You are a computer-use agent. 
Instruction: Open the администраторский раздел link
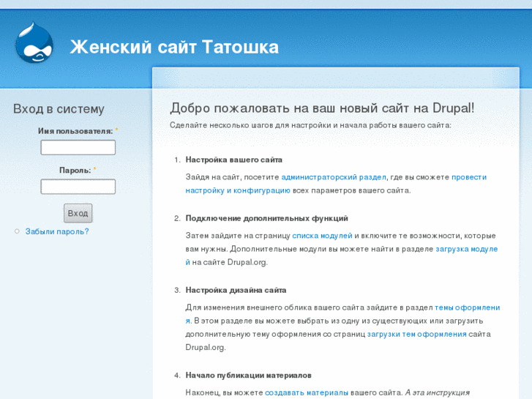tap(334, 177)
